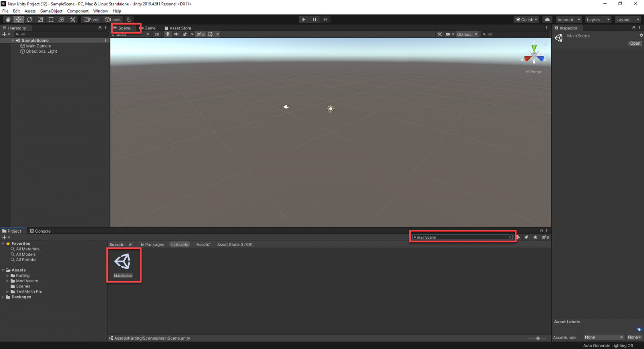Show Asset Store search results

pyautogui.click(x=235, y=244)
